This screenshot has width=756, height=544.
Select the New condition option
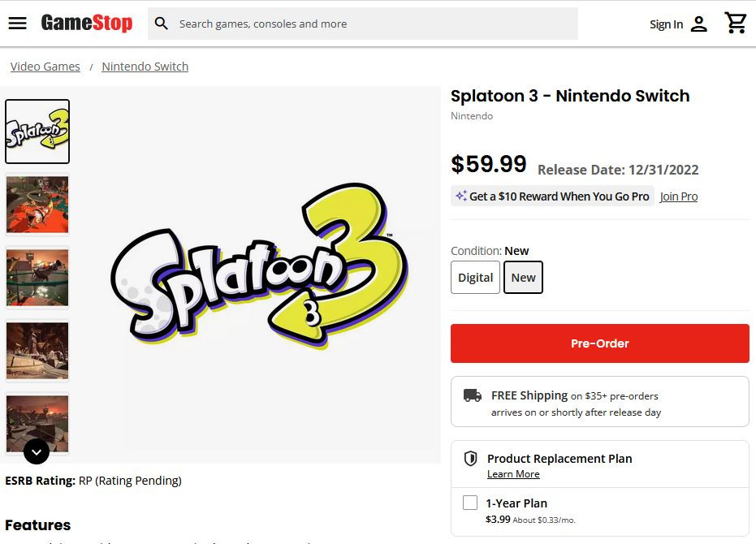[524, 278]
